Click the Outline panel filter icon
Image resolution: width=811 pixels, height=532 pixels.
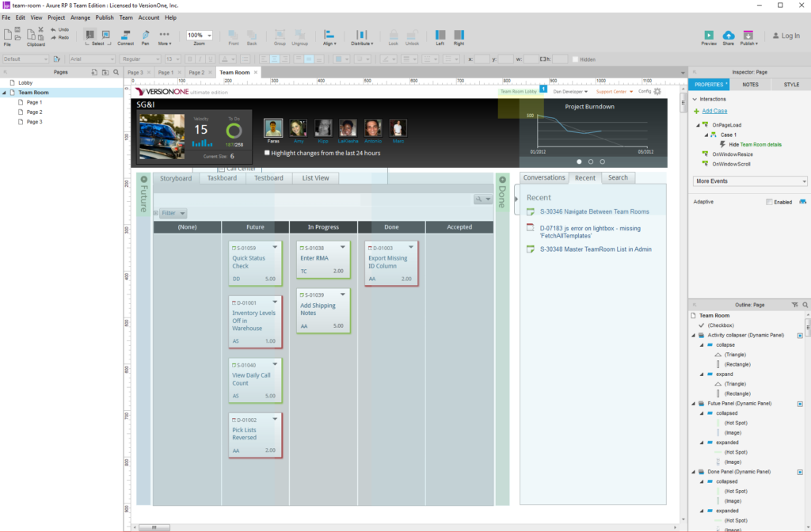pyautogui.click(x=795, y=305)
